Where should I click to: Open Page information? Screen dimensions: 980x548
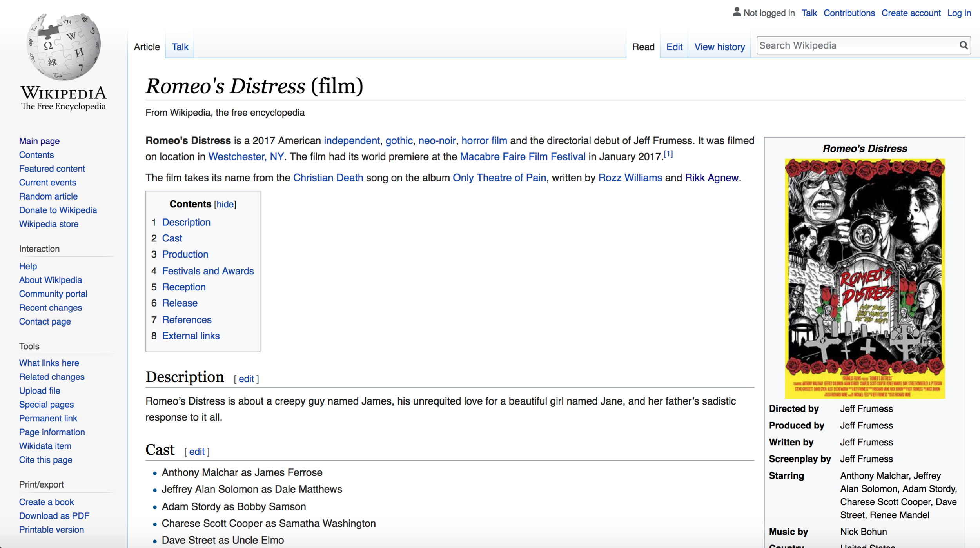click(52, 432)
